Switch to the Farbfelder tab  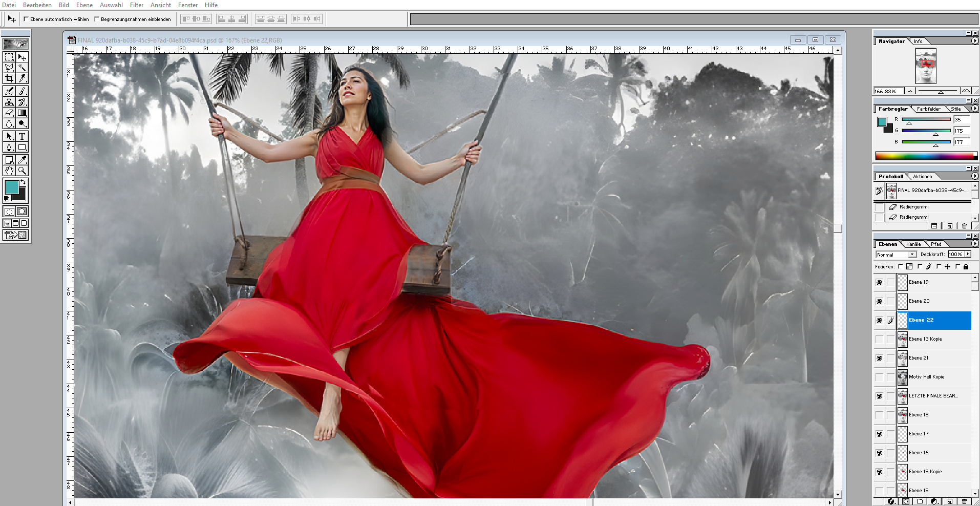[928, 109]
